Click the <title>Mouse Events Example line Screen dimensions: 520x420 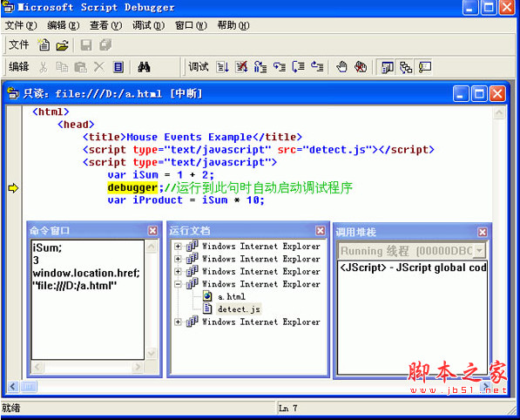(192, 137)
